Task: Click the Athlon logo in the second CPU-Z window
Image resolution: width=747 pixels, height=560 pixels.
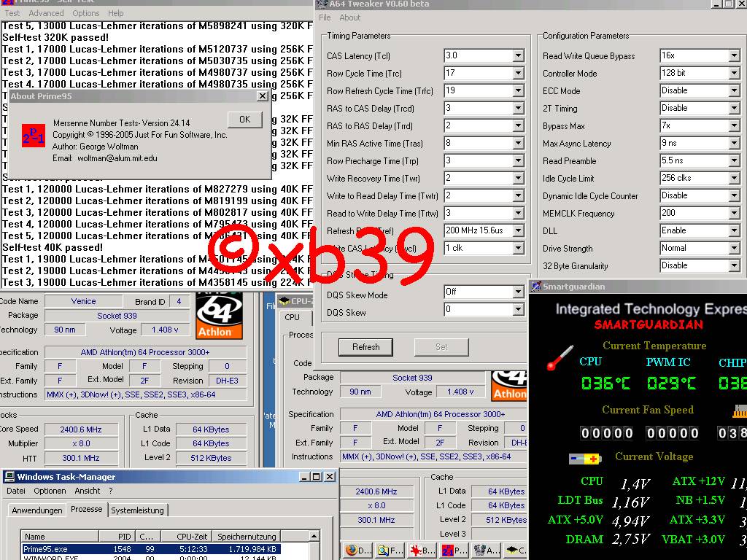Action: point(508,386)
